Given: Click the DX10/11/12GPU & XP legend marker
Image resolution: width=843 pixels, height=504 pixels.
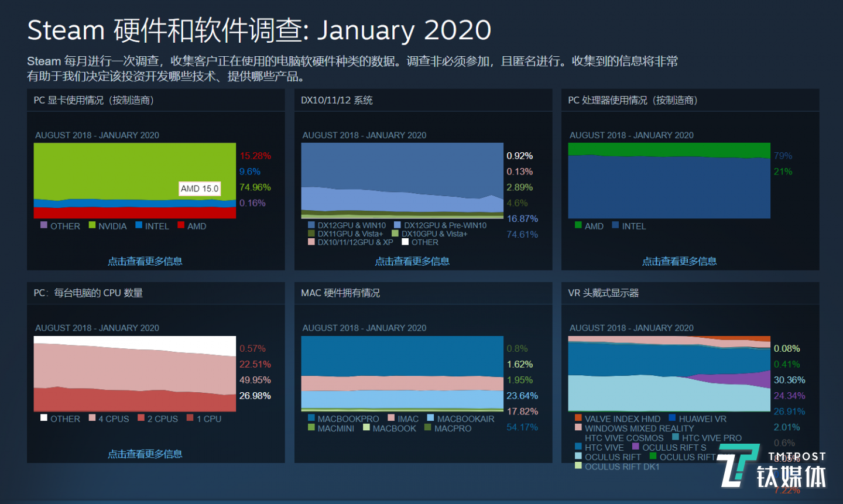Looking at the screenshot, I should (311, 242).
